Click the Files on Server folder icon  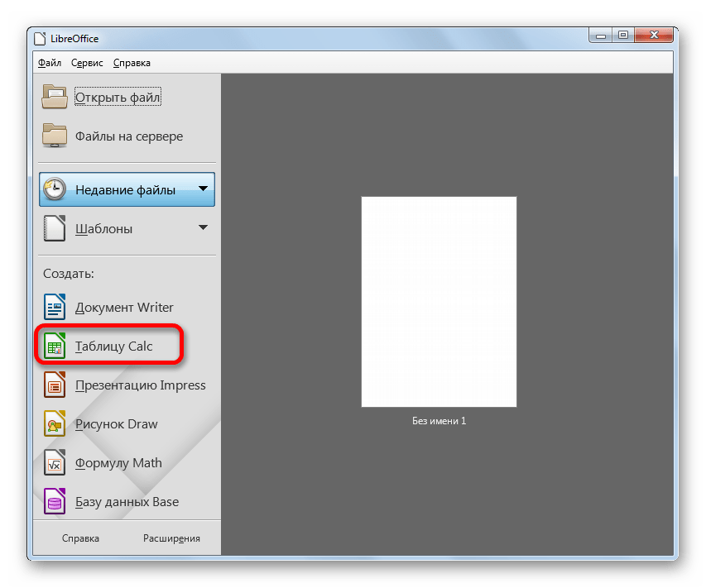point(55,136)
